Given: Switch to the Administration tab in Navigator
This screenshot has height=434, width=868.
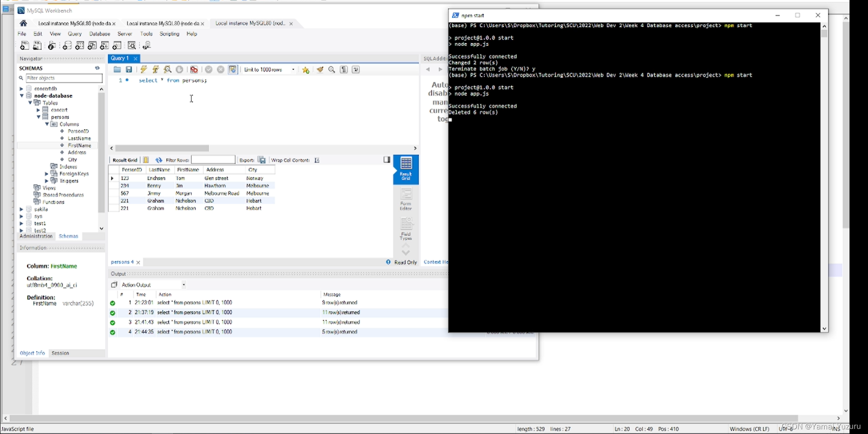Looking at the screenshot, I should pyautogui.click(x=35, y=236).
